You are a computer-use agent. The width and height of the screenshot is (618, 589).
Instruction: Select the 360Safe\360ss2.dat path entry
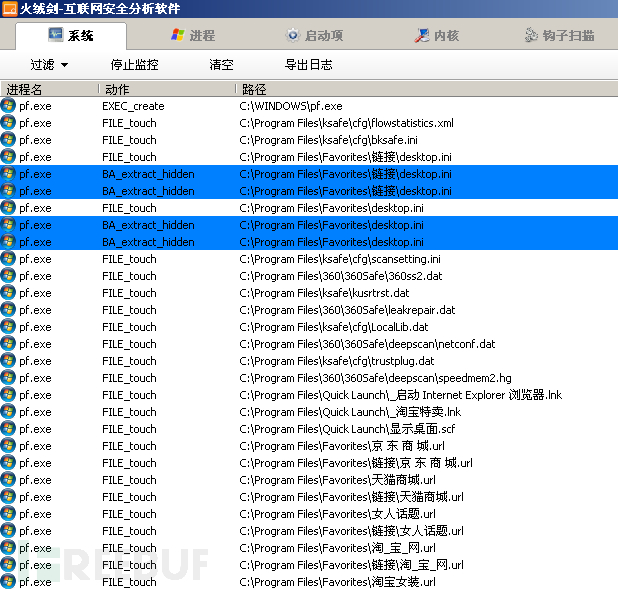pos(341,276)
